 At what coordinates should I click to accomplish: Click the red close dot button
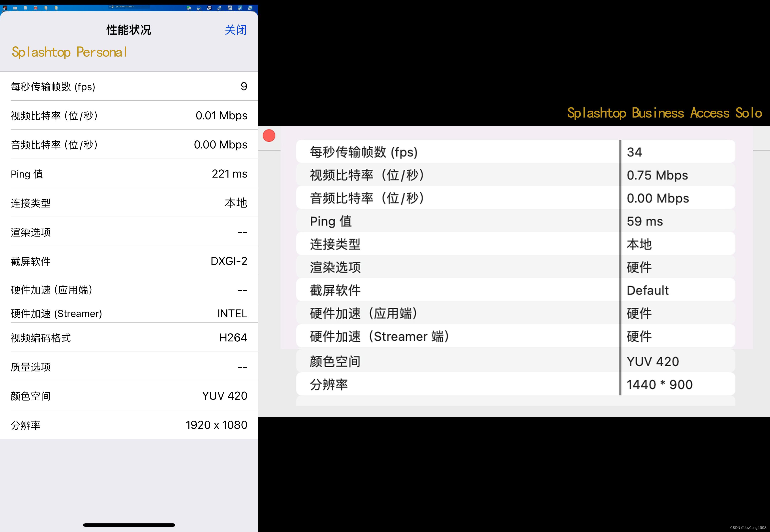[x=269, y=136]
